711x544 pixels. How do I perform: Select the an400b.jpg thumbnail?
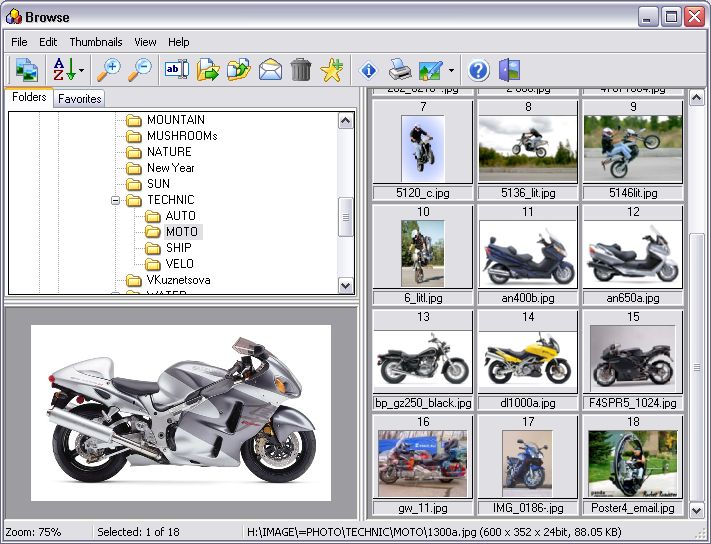528,256
